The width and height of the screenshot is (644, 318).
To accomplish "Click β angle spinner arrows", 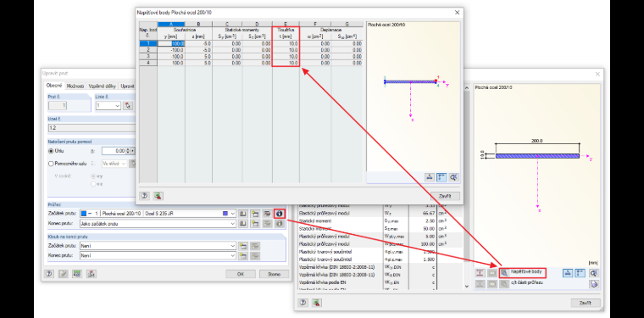I will 128,151.
